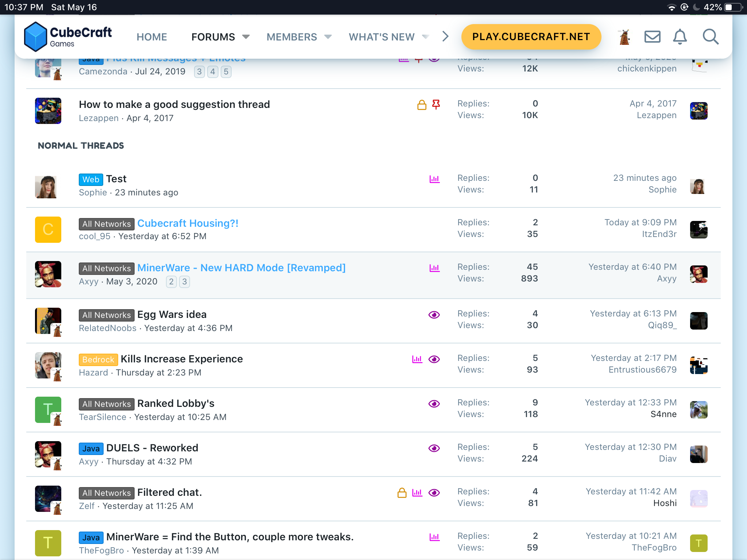Image resolution: width=747 pixels, height=560 pixels.
Task: Click the lock icon on Filtered chat thread
Action: (x=402, y=493)
